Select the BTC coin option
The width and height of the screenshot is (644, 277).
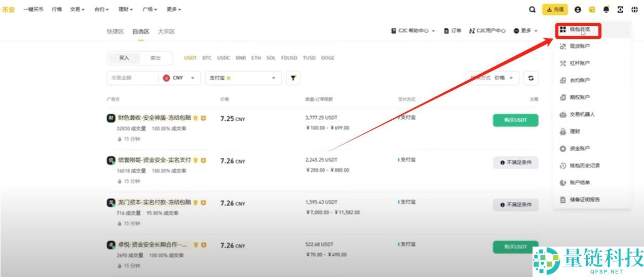tap(207, 58)
